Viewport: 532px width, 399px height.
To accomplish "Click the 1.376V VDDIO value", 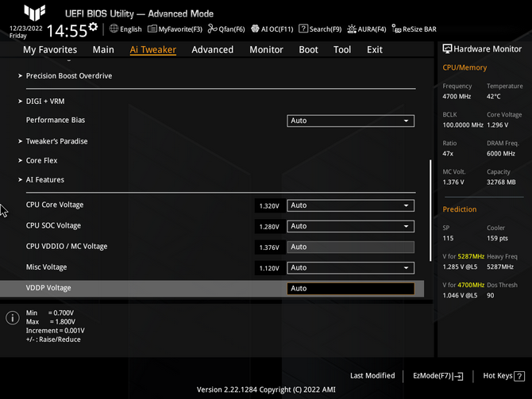I will pos(269,247).
